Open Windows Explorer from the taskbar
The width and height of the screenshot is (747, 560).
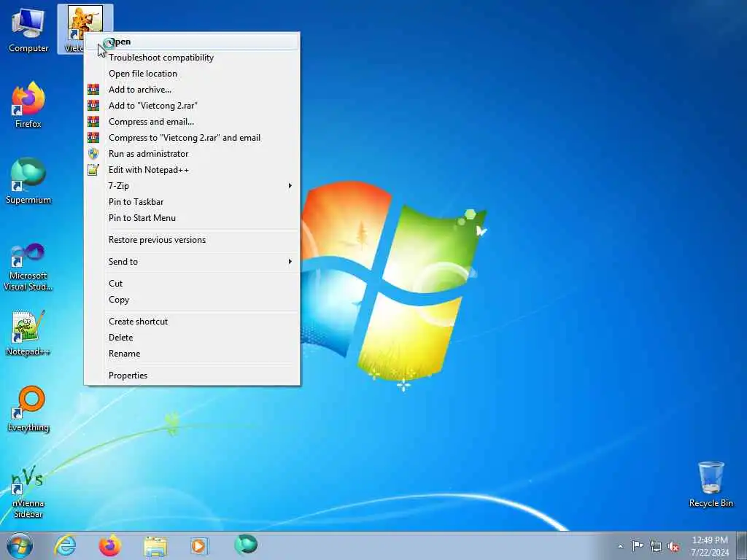coord(155,546)
